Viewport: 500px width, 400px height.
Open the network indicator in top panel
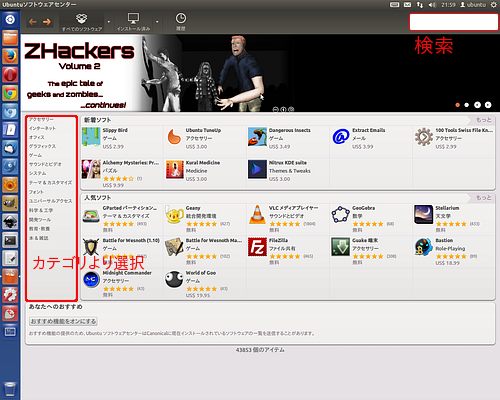pos(420,5)
